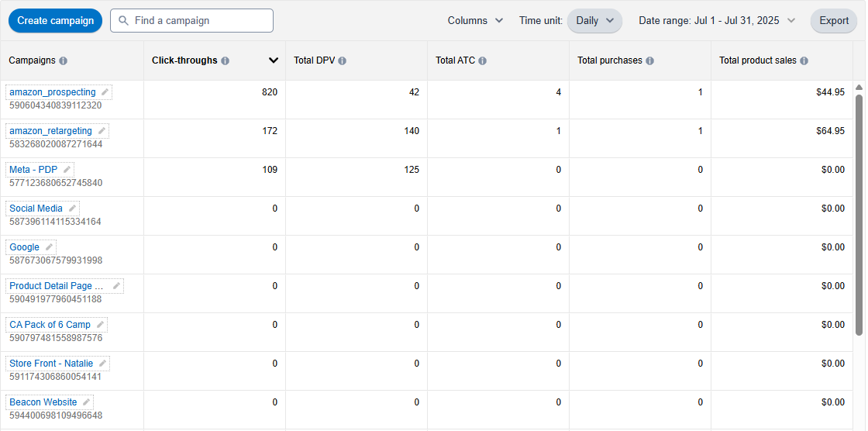Click pencil edit icon beside amazon_prospecting
The image size is (868, 431).
105,92
